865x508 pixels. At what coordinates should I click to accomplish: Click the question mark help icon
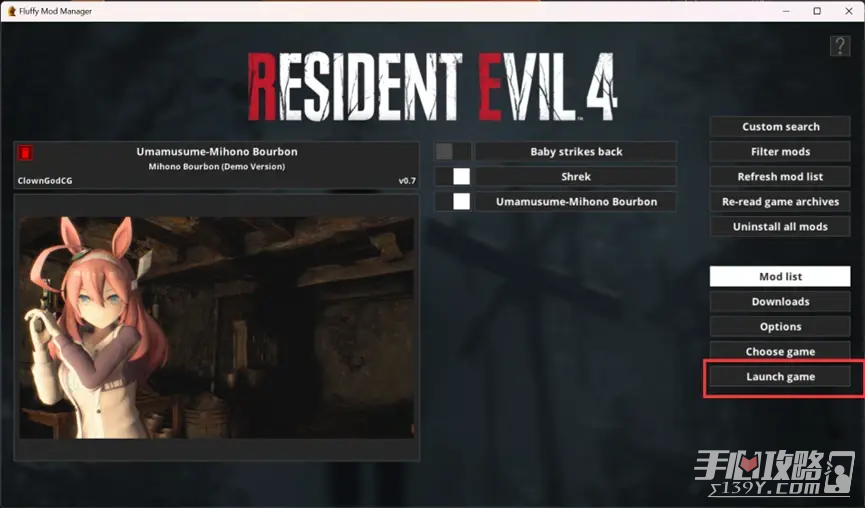[839, 46]
